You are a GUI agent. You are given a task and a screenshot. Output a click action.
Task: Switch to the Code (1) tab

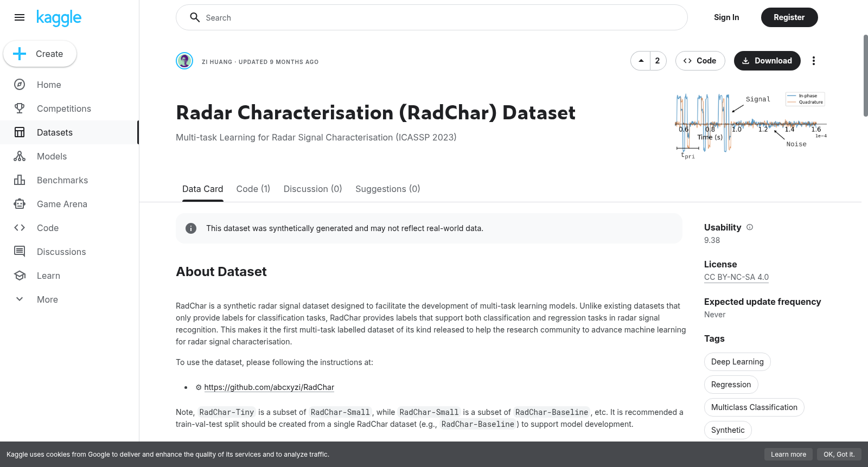253,189
